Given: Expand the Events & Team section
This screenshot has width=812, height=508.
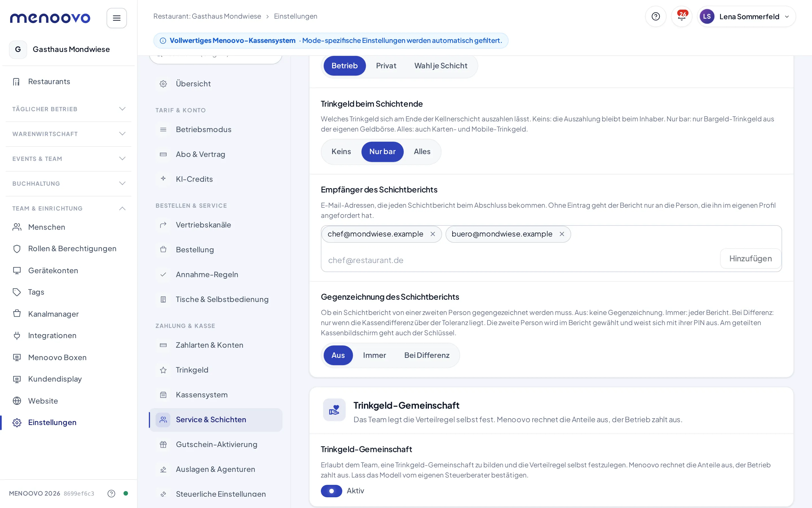Looking at the screenshot, I should coord(69,159).
